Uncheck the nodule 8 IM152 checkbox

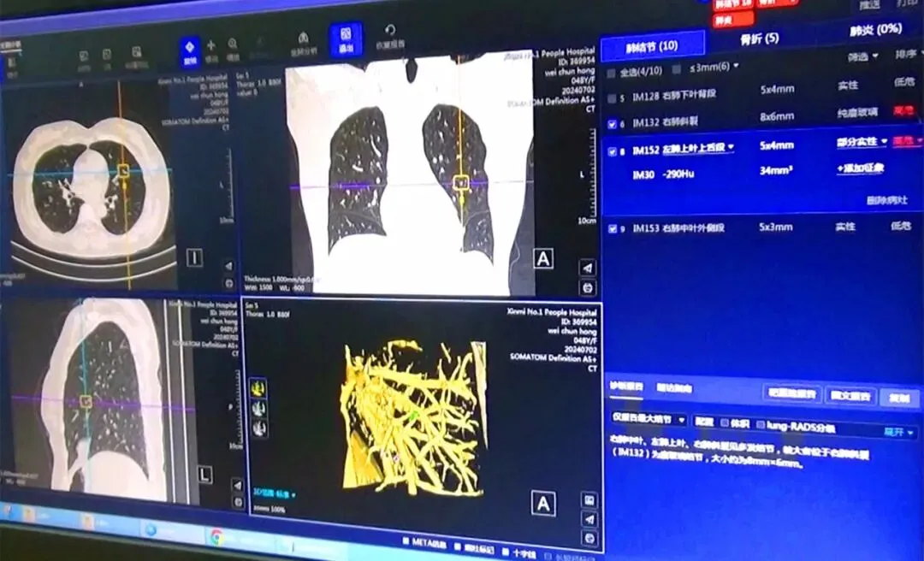pyautogui.click(x=613, y=151)
